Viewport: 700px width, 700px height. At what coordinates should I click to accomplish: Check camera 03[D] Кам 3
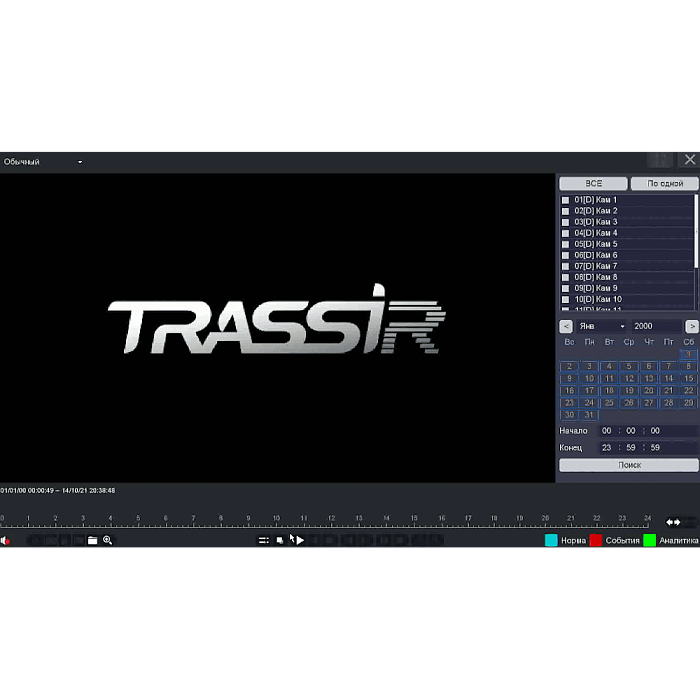565,222
